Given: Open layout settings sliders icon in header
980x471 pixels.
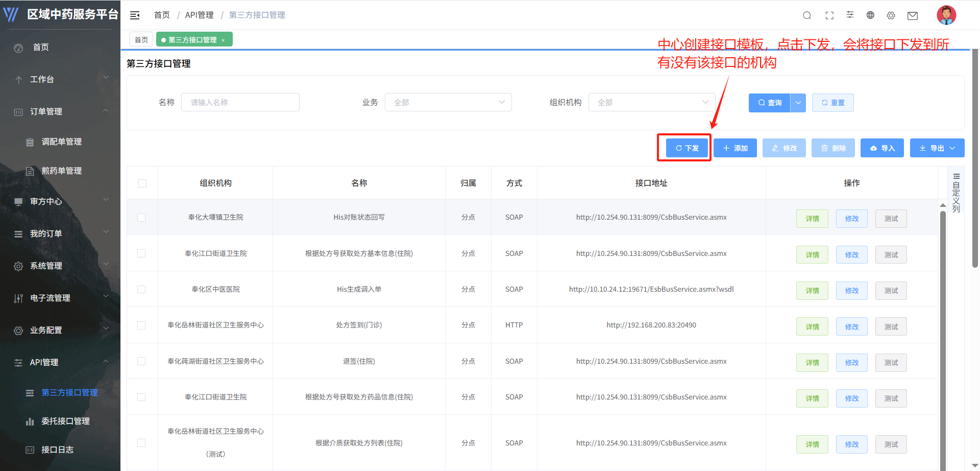Looking at the screenshot, I should 850,15.
